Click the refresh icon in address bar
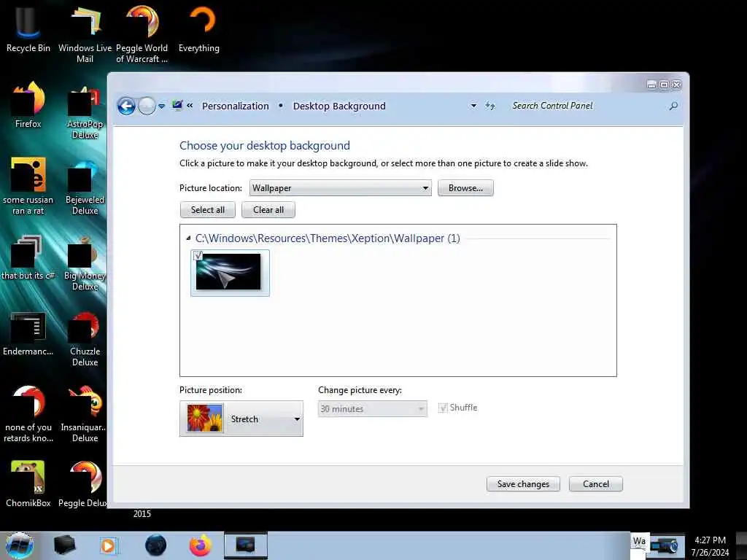747x560 pixels. click(x=490, y=106)
